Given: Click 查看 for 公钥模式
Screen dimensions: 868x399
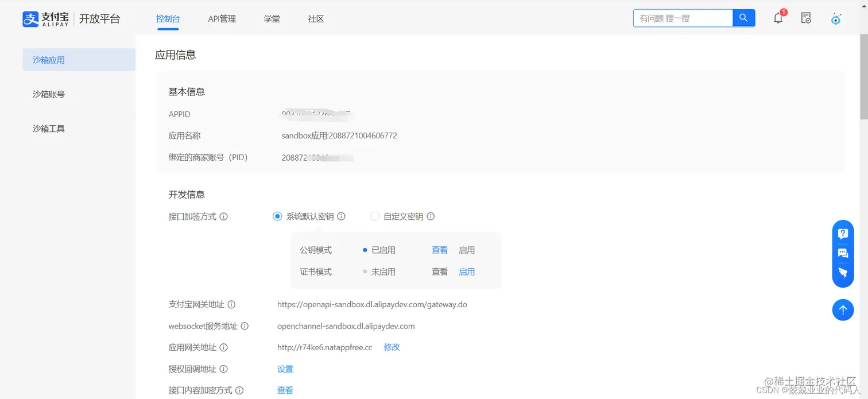Looking at the screenshot, I should click(x=440, y=250).
